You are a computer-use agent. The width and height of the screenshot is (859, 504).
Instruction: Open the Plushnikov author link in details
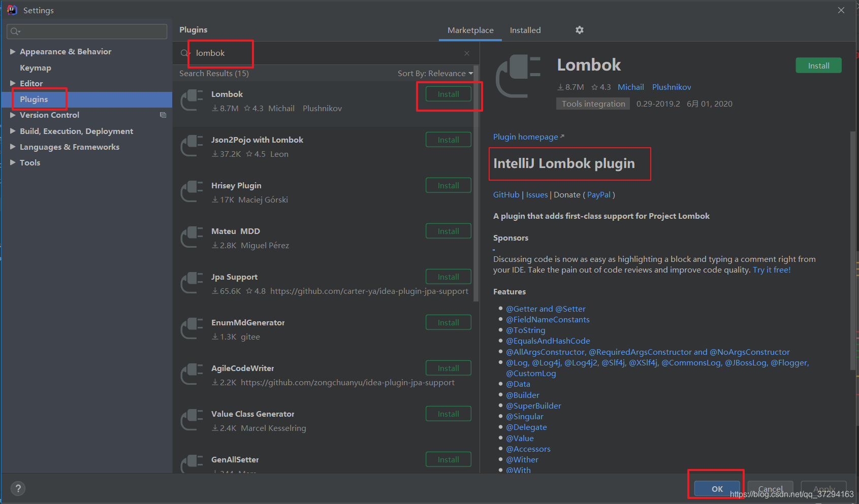pos(672,87)
